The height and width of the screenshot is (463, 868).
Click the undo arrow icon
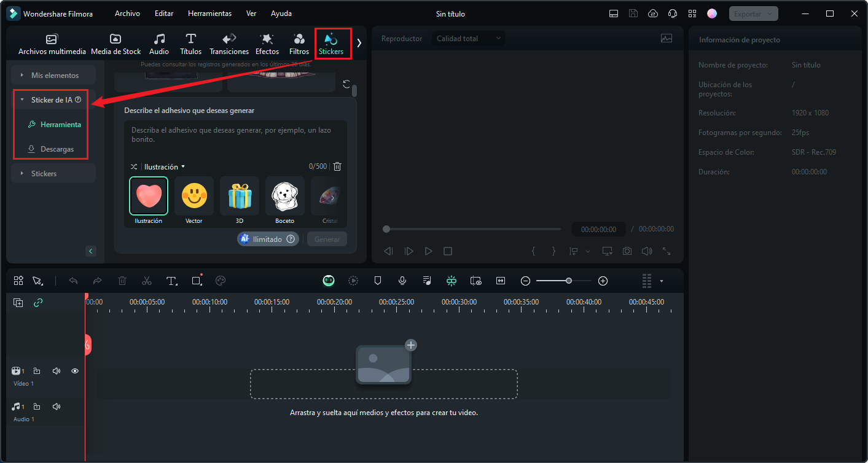coord(73,281)
